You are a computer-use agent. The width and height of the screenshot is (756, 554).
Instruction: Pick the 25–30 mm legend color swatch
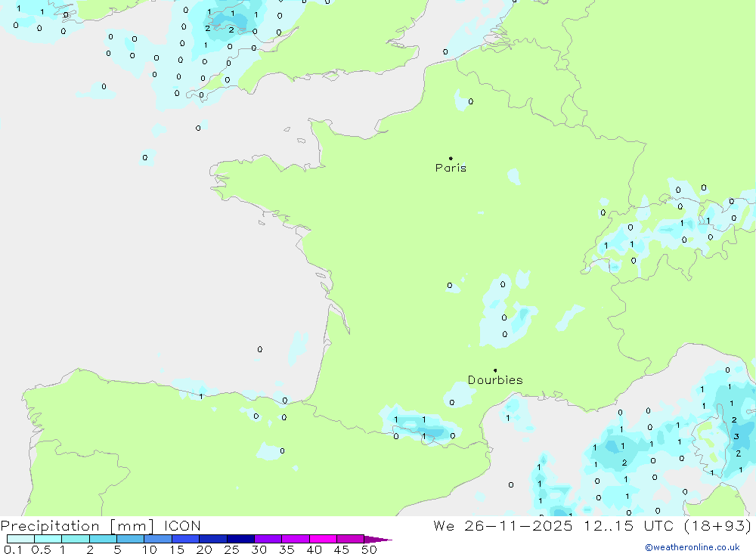pos(240,539)
